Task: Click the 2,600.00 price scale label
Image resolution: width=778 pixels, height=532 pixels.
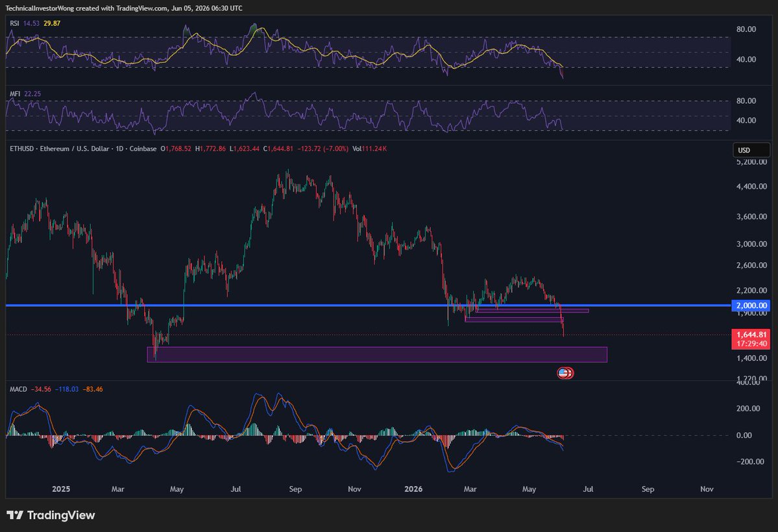Action: pos(751,265)
